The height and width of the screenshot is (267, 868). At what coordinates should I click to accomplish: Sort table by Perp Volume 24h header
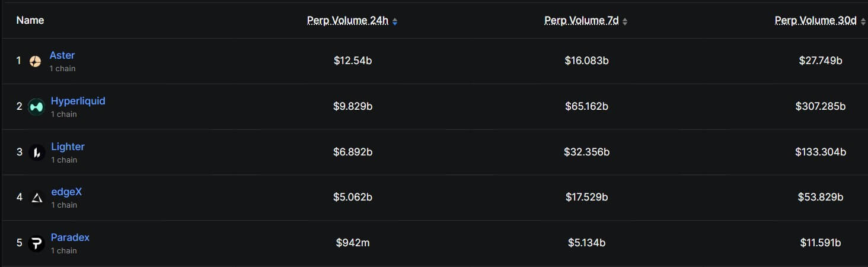[347, 21]
